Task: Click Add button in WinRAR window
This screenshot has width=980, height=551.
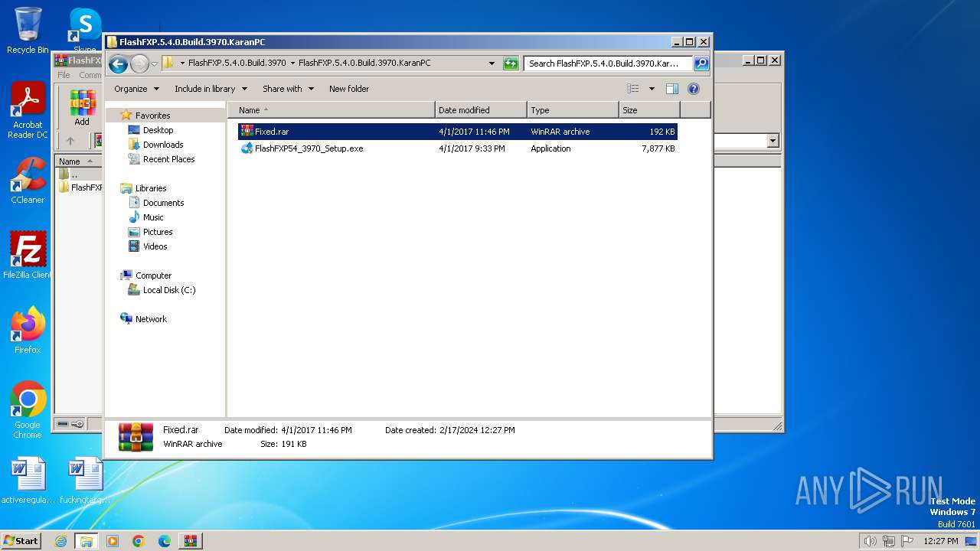Action: 82,108
